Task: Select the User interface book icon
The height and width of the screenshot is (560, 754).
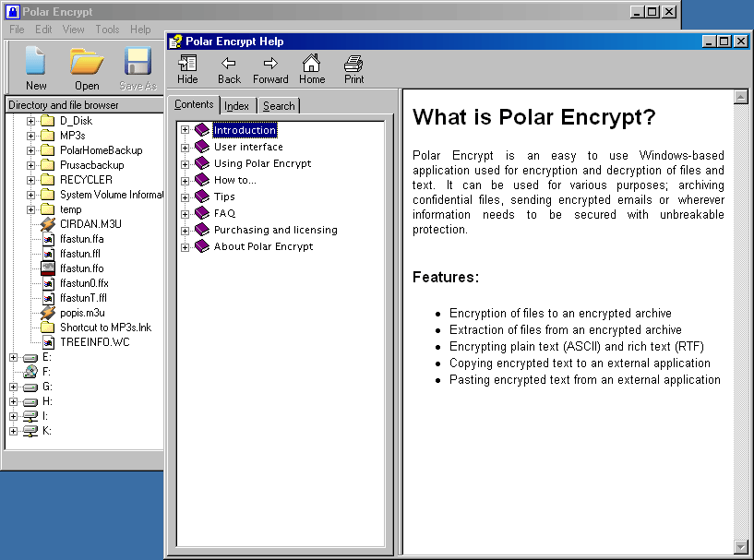Action: (202, 146)
